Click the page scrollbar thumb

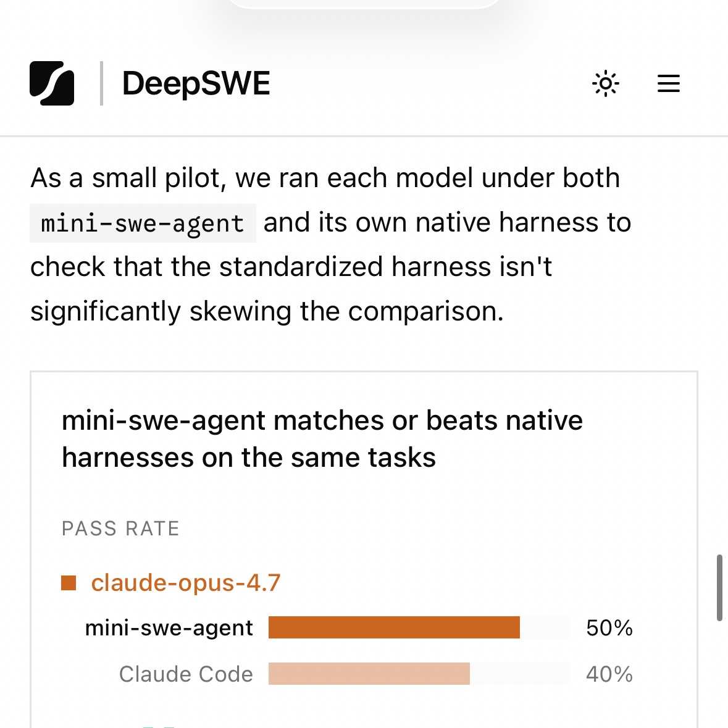[x=719, y=587]
